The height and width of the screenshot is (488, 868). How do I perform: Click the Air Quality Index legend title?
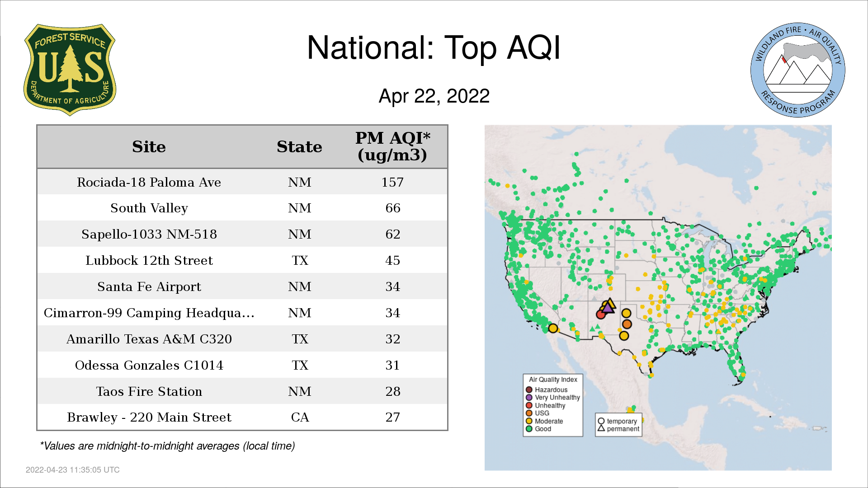point(553,380)
